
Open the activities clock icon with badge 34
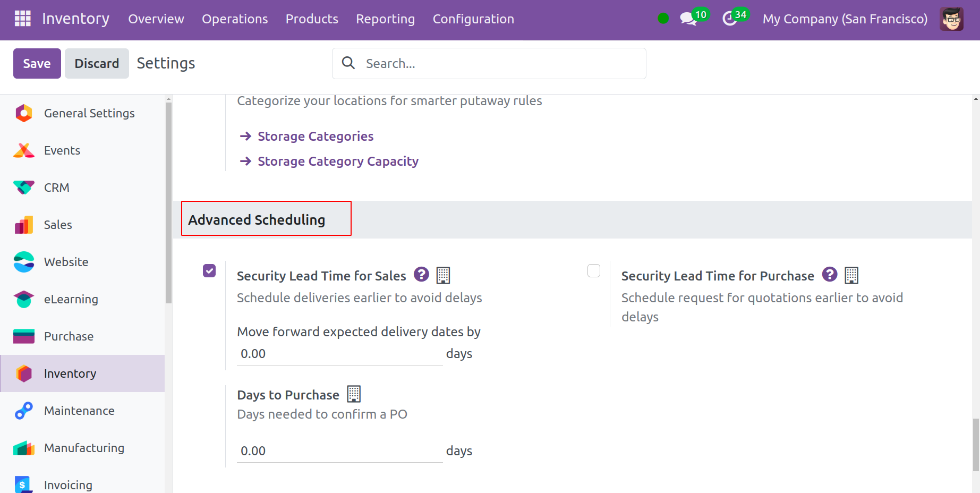click(730, 19)
